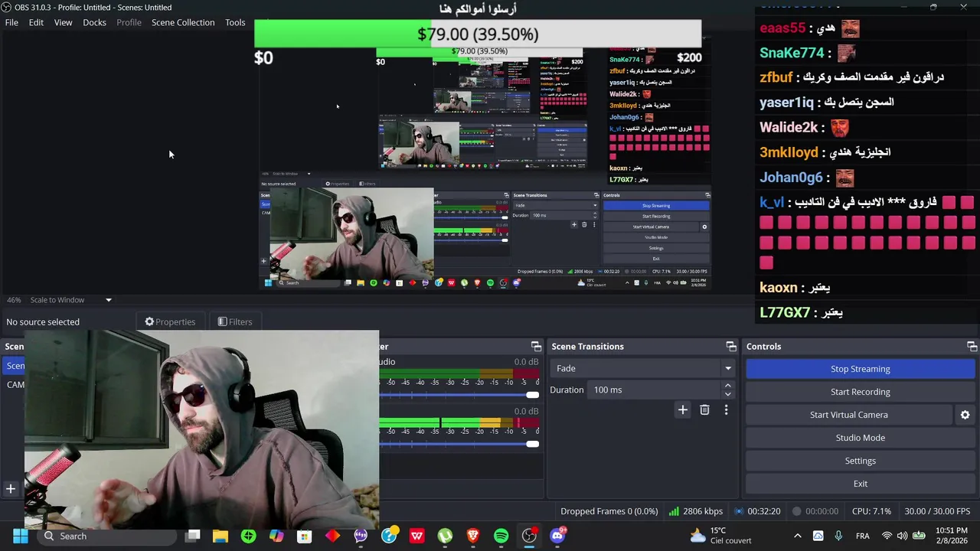Show hidden system tray icons
Image resolution: width=980 pixels, height=551 pixels.
pyautogui.click(x=797, y=536)
